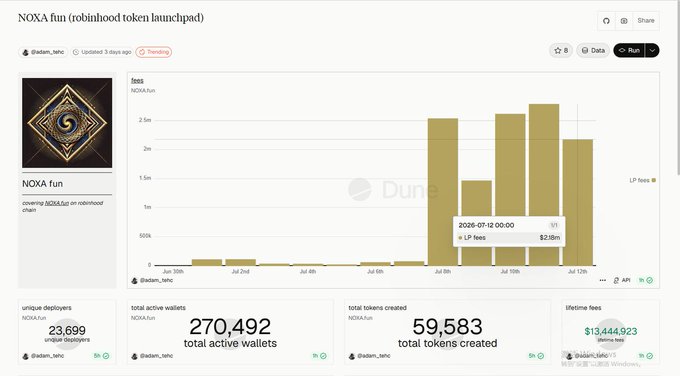Click the page vertical scrollbar
The image size is (680, 376).
[x=678, y=87]
